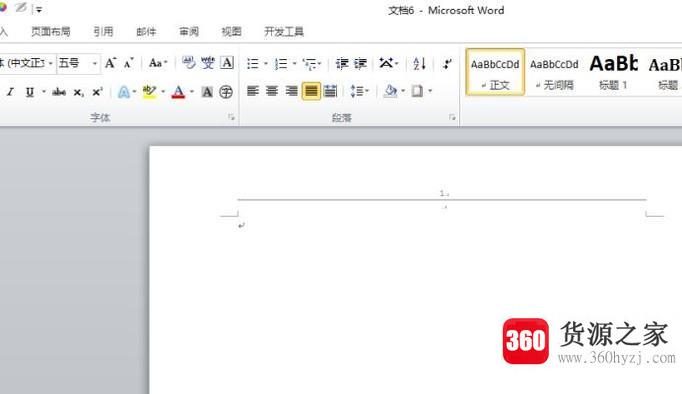Toggle strikethrough formatting
The height and width of the screenshot is (394, 682).
pos(59,92)
